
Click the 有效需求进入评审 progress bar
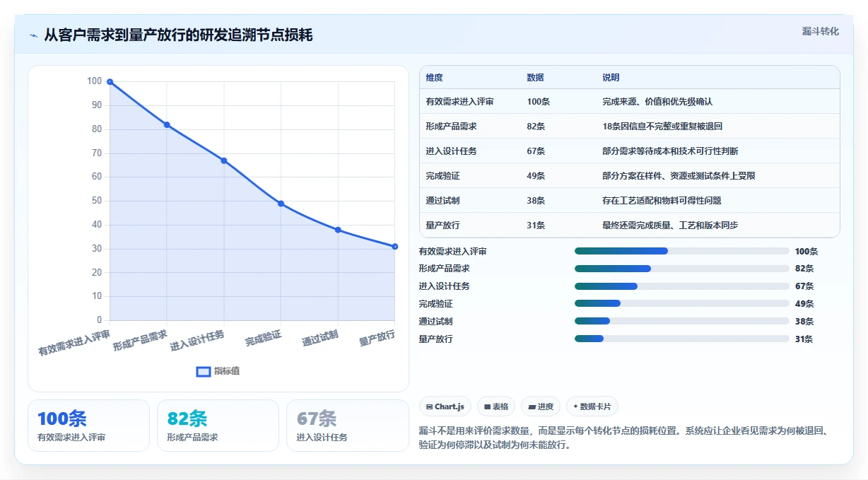(682, 251)
